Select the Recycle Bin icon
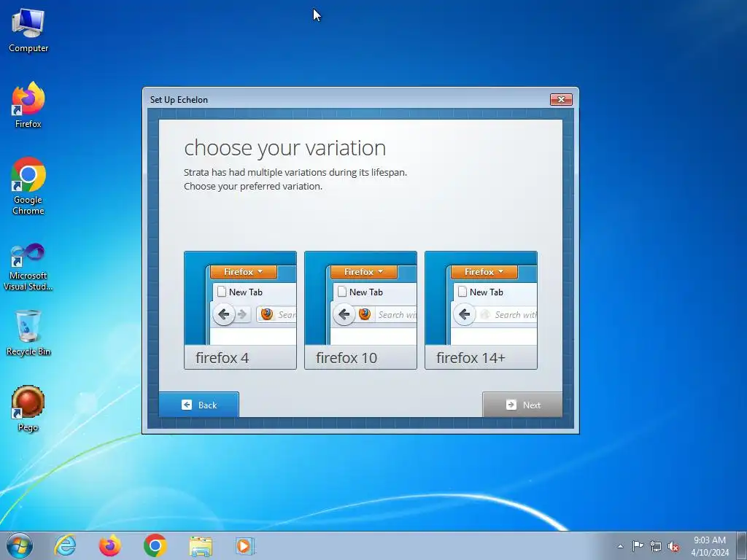This screenshot has height=560, width=747. (x=28, y=332)
